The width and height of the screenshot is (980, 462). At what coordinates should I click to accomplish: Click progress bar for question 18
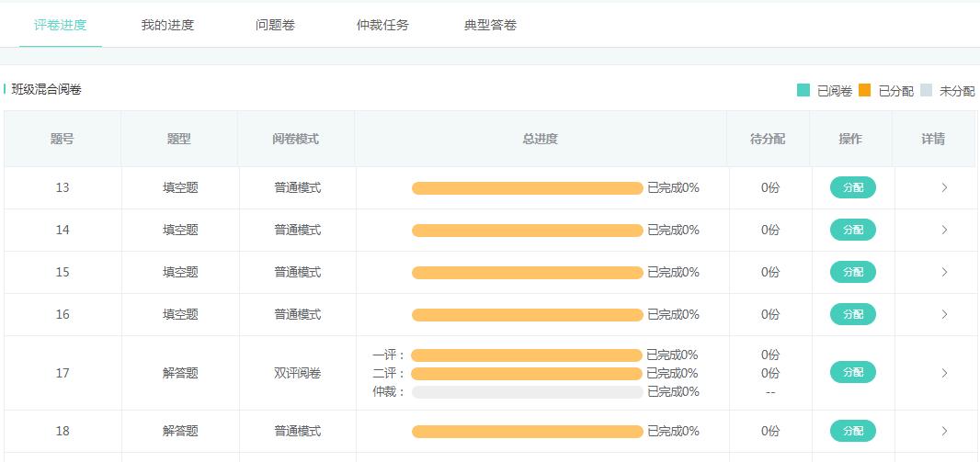click(x=527, y=432)
